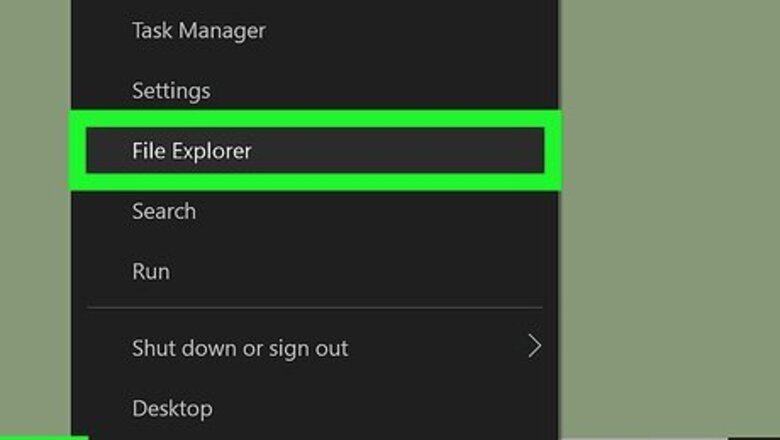Select Settings in the power user menu
Viewport: 780px width, 440px height.
[171, 91]
